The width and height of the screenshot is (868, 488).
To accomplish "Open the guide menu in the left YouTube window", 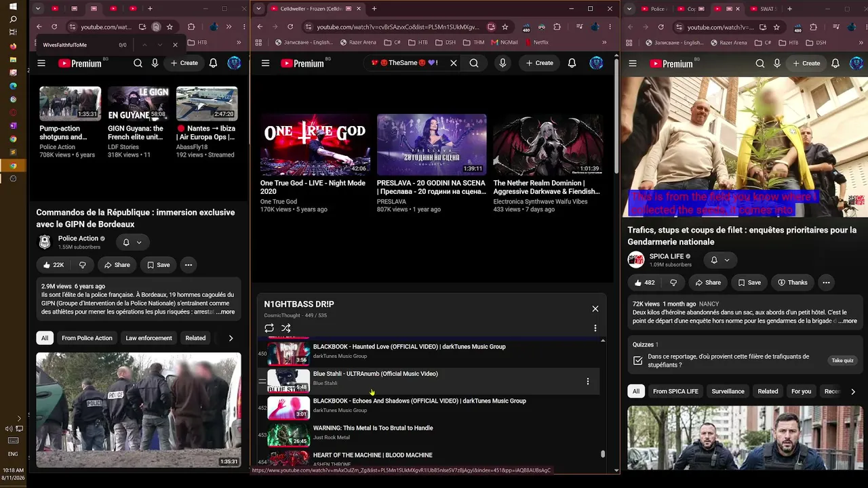I will (41, 63).
